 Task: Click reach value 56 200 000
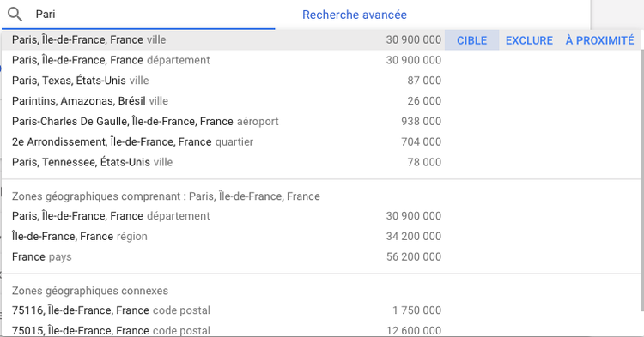tap(414, 257)
